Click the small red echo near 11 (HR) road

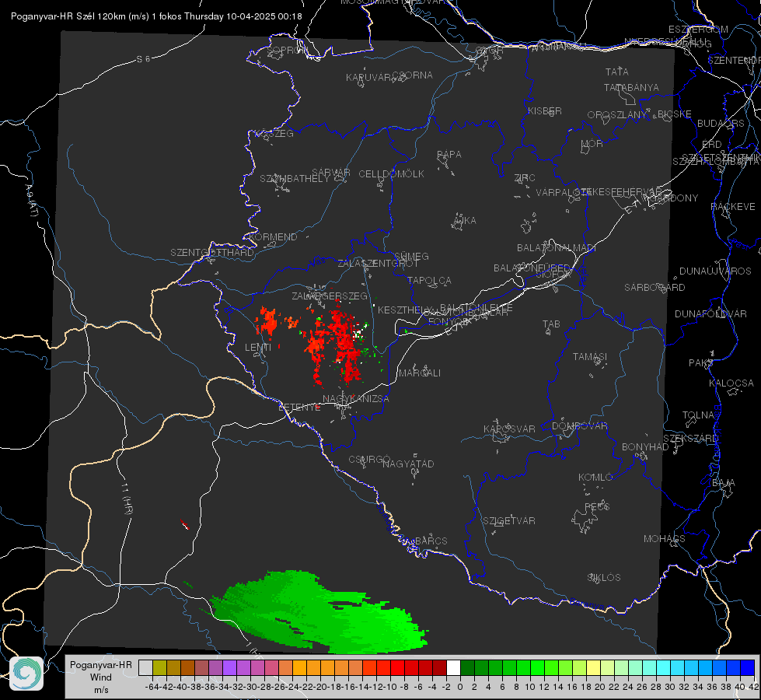coord(184,524)
